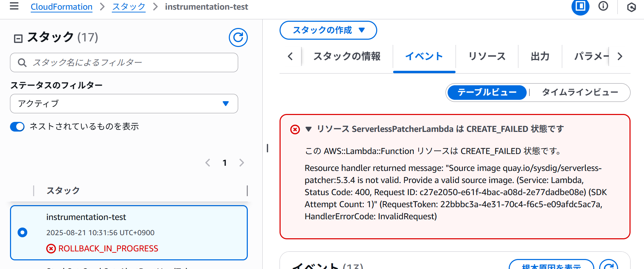The height and width of the screenshot is (269, 644).
Task: Select page 1 of stack list
Action: [x=225, y=163]
